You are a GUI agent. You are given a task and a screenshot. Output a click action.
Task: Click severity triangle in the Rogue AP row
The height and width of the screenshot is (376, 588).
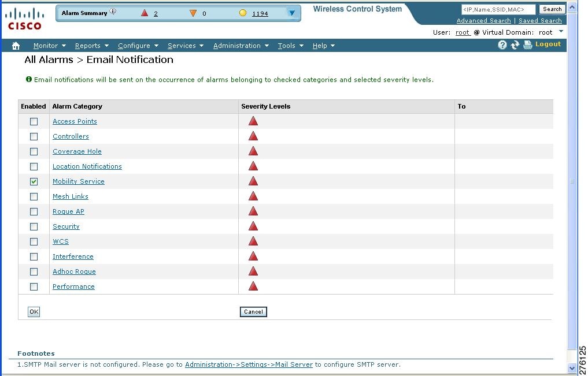[x=253, y=211]
